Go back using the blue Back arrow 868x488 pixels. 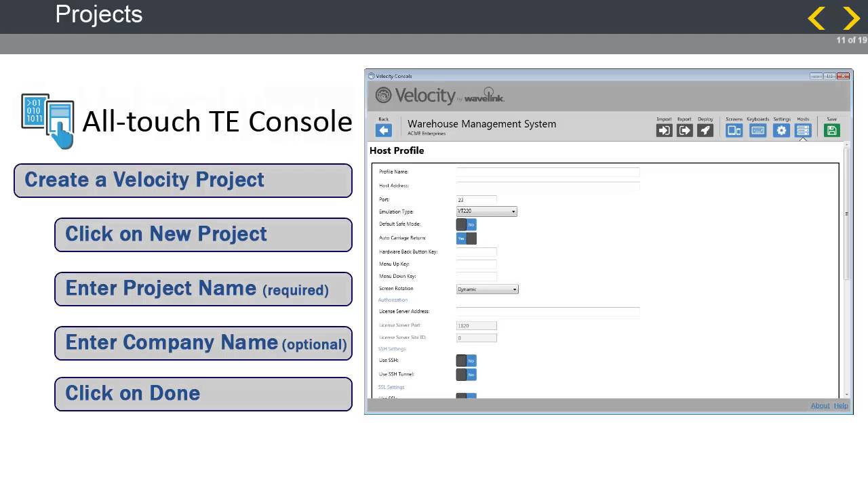[384, 131]
